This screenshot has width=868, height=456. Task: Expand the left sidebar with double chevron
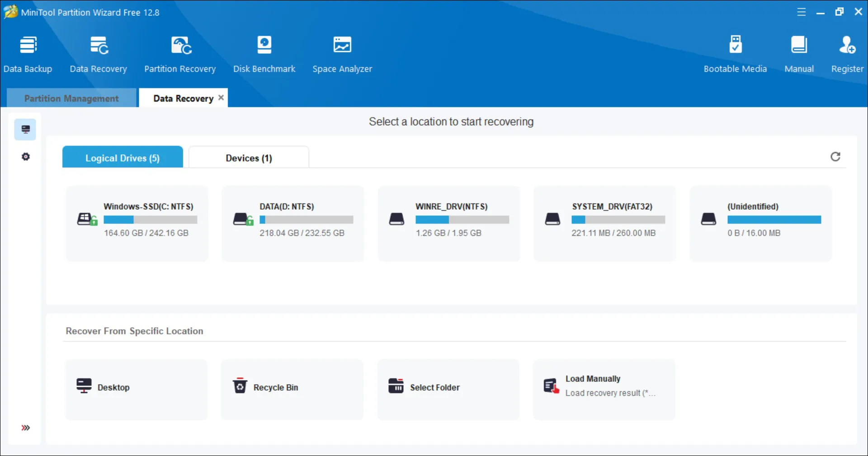point(26,428)
